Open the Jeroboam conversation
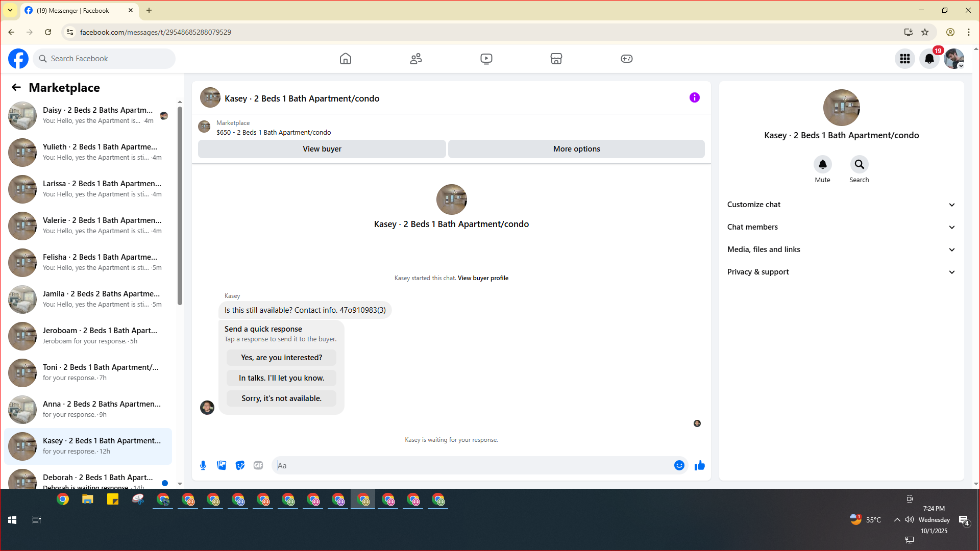This screenshot has height=551, width=980. coord(88,336)
